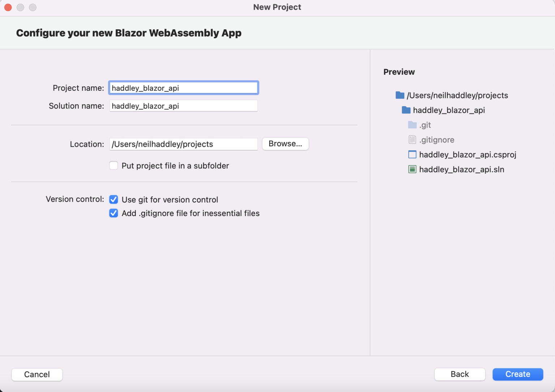
Task: Click the .csproj project file icon
Action: click(x=412, y=155)
